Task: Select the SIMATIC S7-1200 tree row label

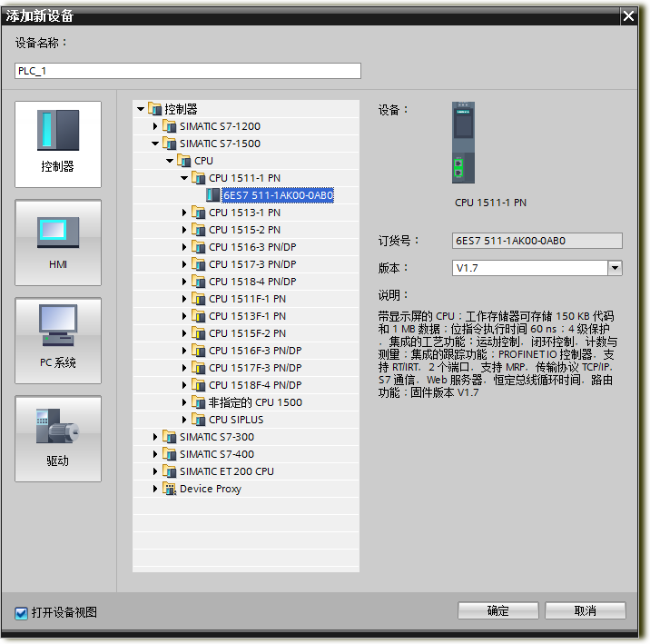Action: point(220,126)
